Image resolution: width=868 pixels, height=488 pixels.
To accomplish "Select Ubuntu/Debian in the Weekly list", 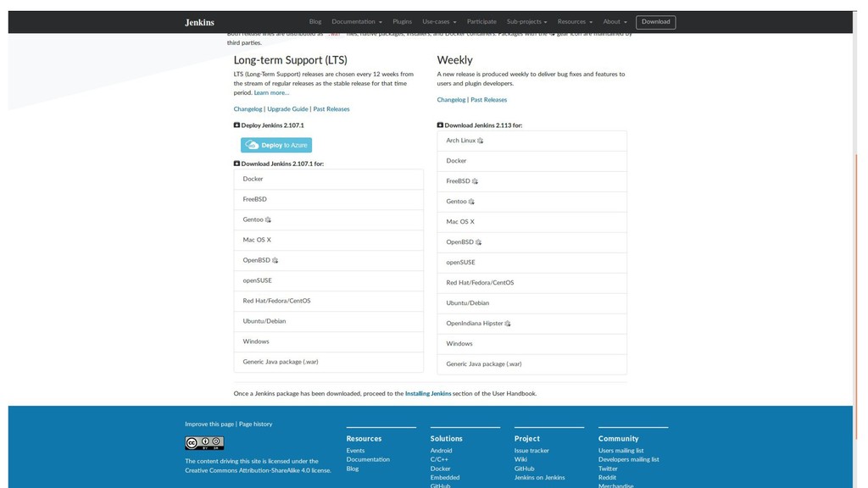I will [531, 303].
